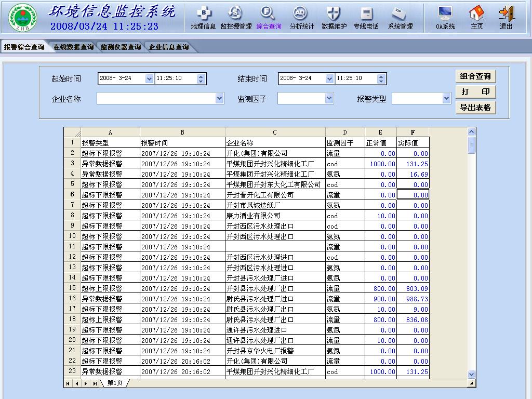Click the 结束时间 time spinner arrows

coord(381,78)
